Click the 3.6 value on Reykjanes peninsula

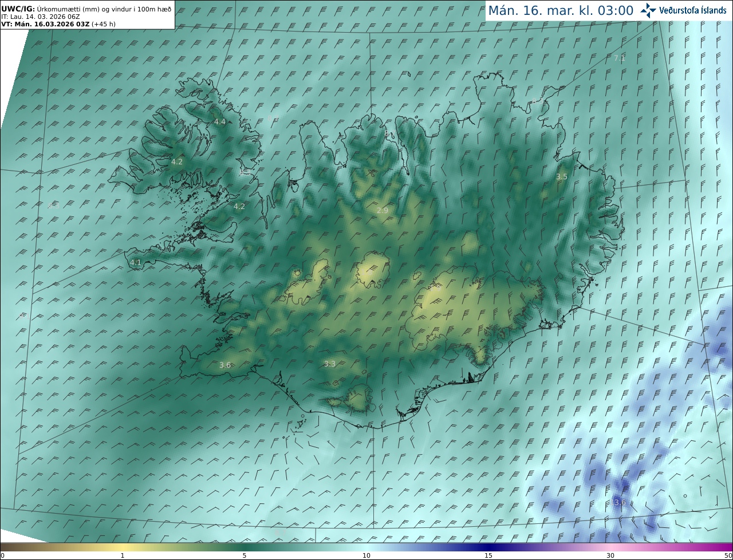pyautogui.click(x=225, y=365)
